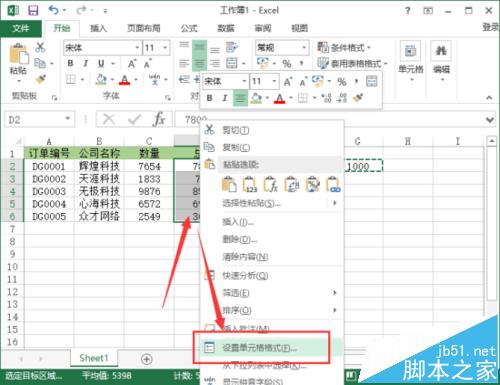Toggle Bold in the ribbon font group
This screenshot has width=500, height=385.
coord(70,63)
